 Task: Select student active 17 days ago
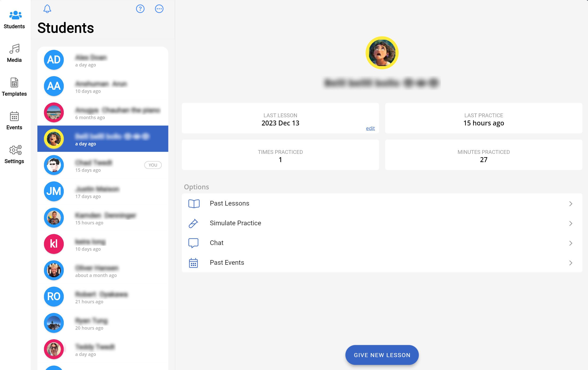(x=103, y=191)
